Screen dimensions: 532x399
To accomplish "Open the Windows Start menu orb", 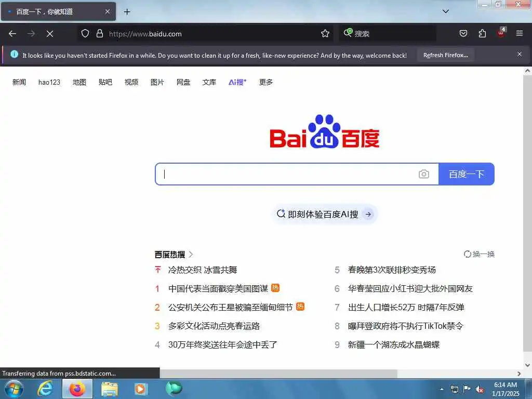I will click(x=14, y=389).
